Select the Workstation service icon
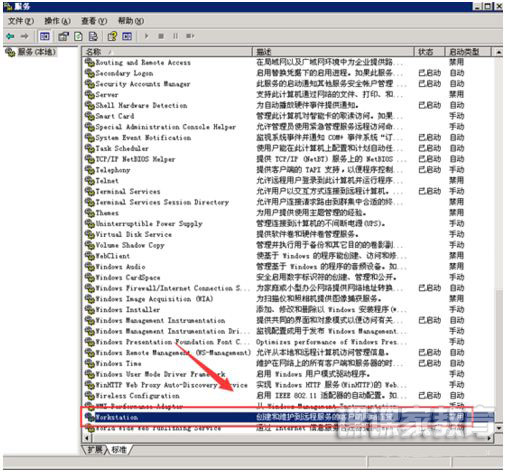The height and width of the screenshot is (472, 505). click(x=89, y=417)
